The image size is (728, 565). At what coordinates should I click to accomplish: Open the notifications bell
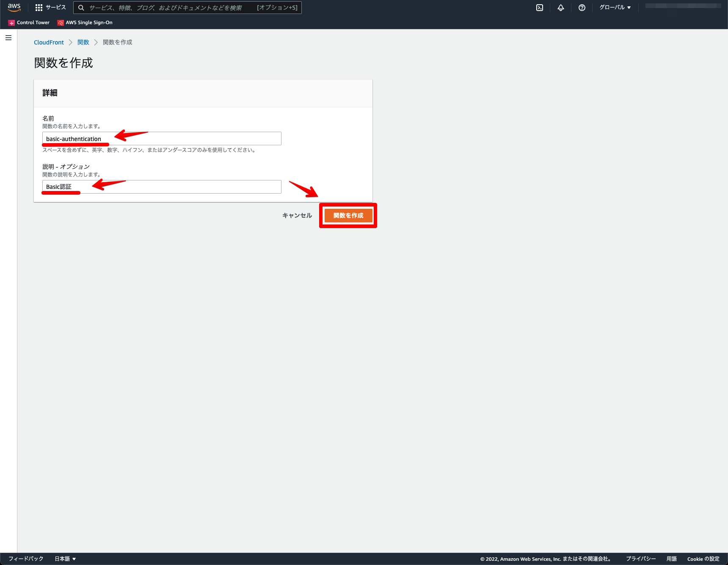coord(561,8)
